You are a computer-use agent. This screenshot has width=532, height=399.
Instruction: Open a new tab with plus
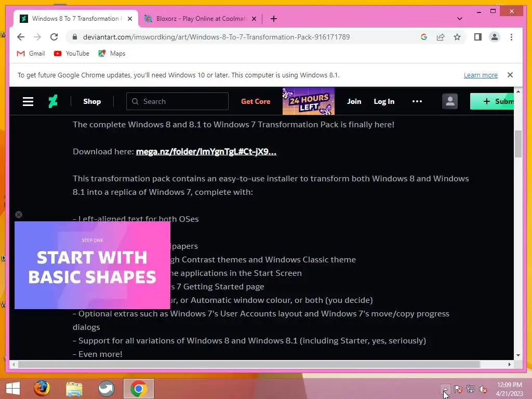274,19
